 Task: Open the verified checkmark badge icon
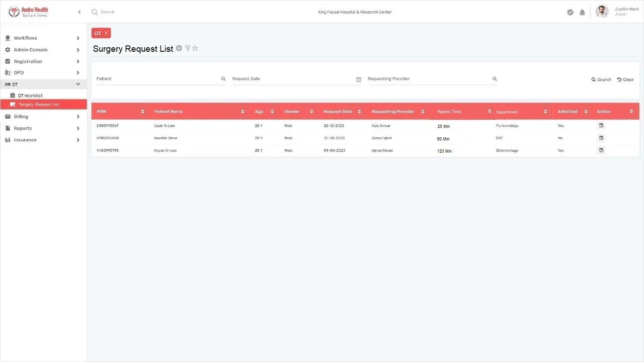tap(570, 12)
